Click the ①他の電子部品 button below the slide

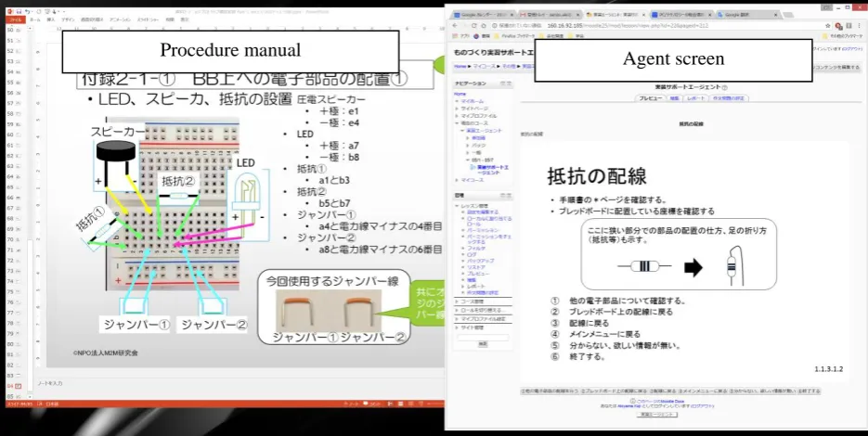click(550, 391)
